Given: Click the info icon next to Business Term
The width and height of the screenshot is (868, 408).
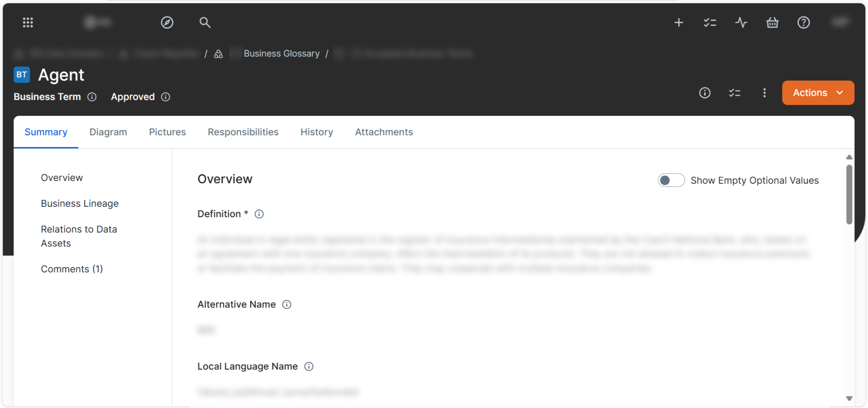Looking at the screenshot, I should (92, 97).
